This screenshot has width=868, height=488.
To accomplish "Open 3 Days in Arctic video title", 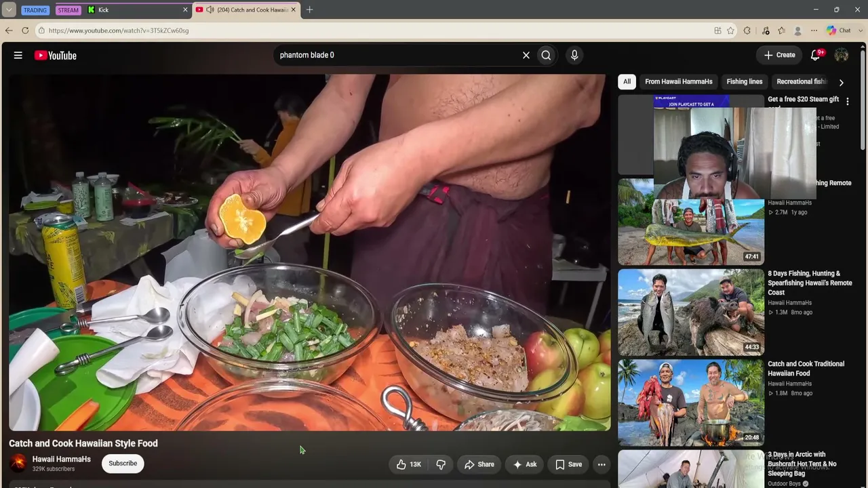I will coord(802,464).
